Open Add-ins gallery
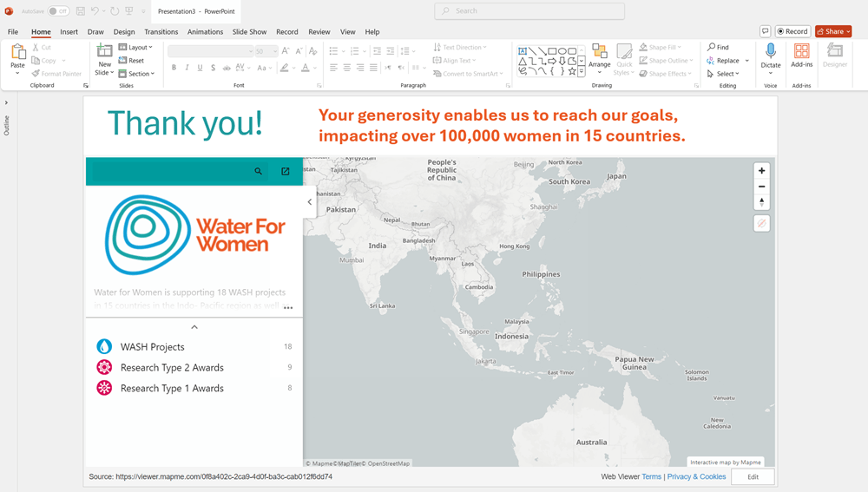This screenshot has height=492, width=868. coord(801,56)
